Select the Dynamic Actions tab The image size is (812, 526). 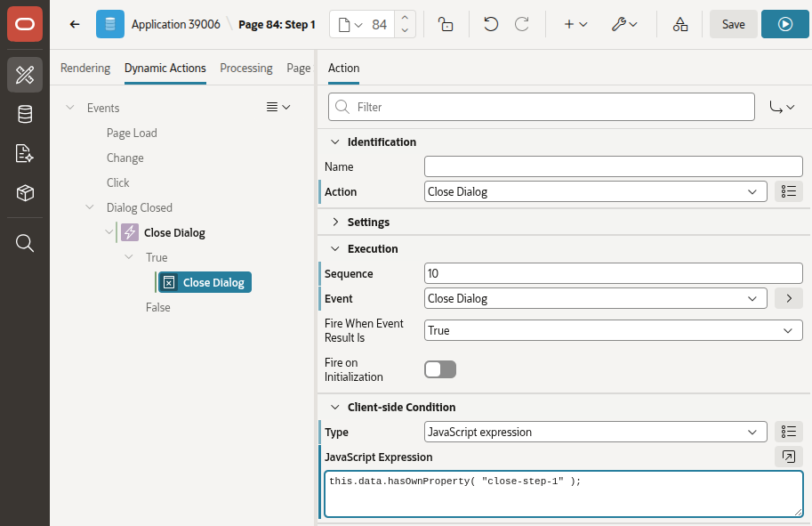pos(165,68)
